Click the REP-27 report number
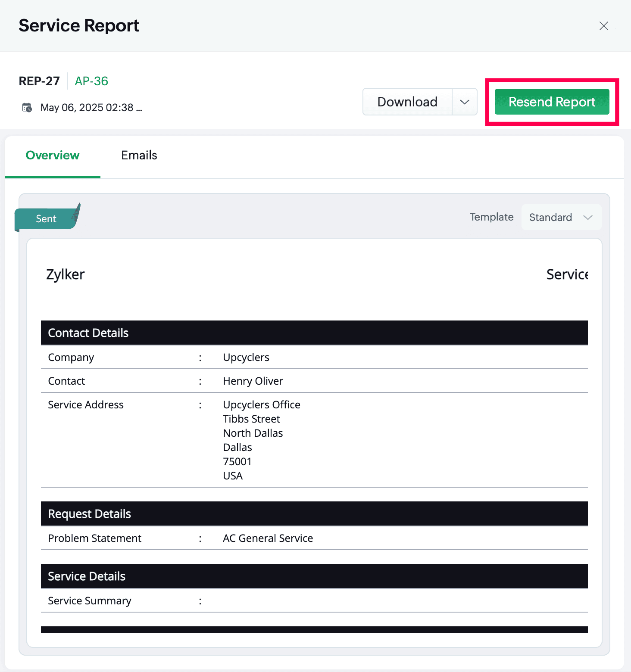The width and height of the screenshot is (631, 672). tap(39, 81)
